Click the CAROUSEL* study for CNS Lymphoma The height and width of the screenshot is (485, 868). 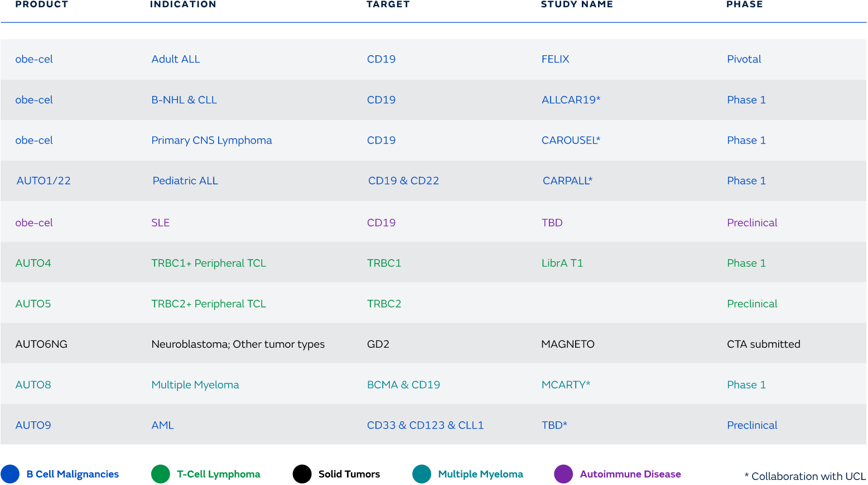tap(571, 140)
